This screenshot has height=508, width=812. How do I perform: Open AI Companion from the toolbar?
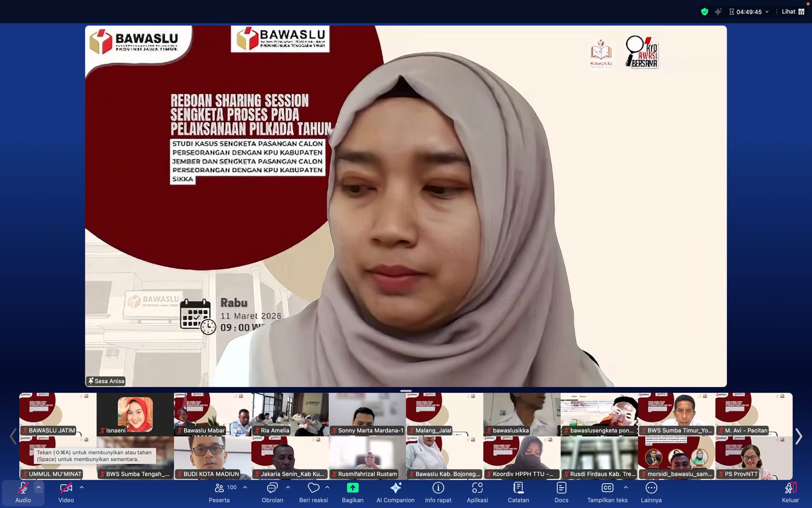tap(395, 493)
